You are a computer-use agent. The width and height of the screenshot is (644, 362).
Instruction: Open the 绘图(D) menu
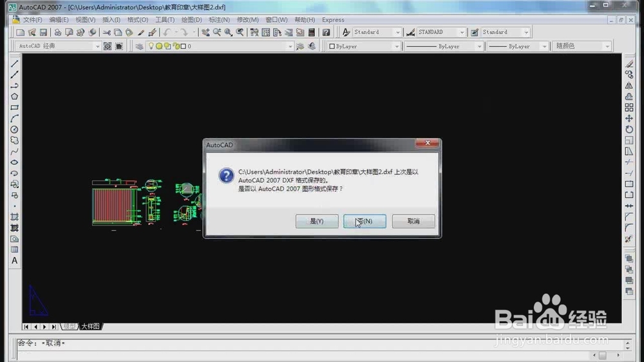pyautogui.click(x=192, y=20)
